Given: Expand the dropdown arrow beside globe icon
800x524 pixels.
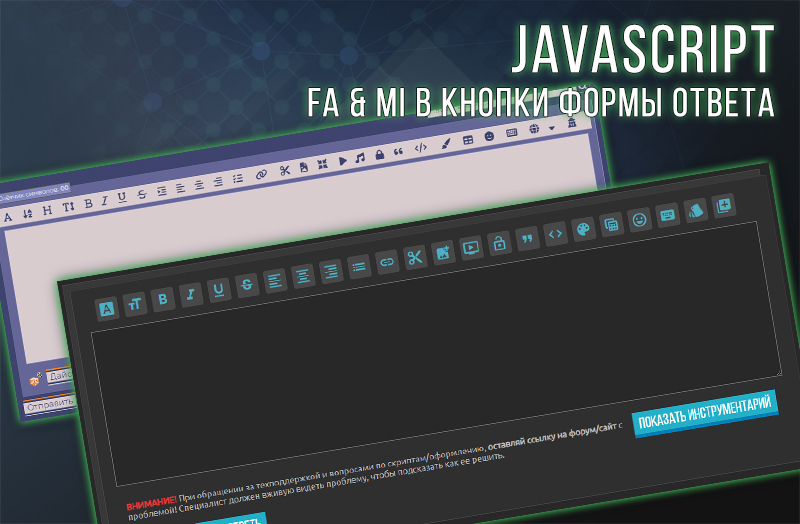Looking at the screenshot, I should click(x=551, y=129).
